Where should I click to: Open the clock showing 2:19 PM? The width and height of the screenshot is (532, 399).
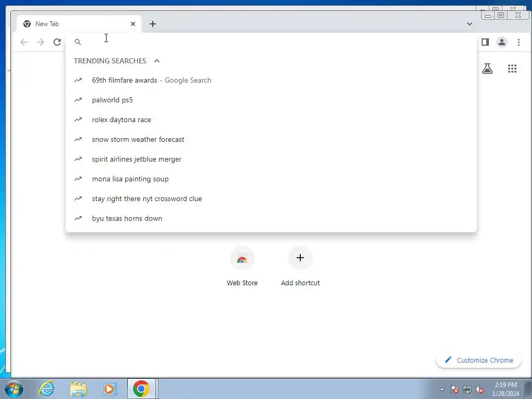[506, 389]
